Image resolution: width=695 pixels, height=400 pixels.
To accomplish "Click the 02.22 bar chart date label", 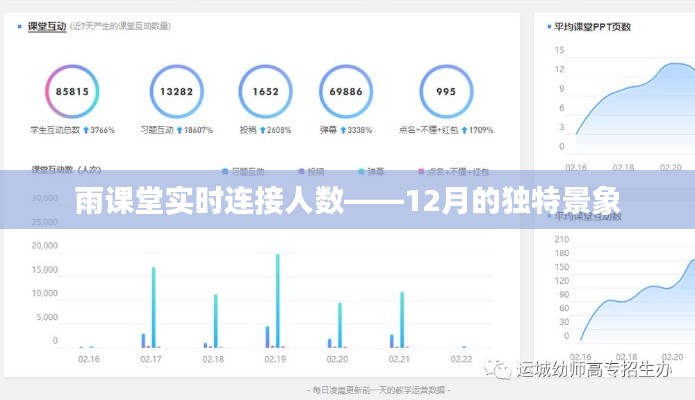I will [x=461, y=359].
